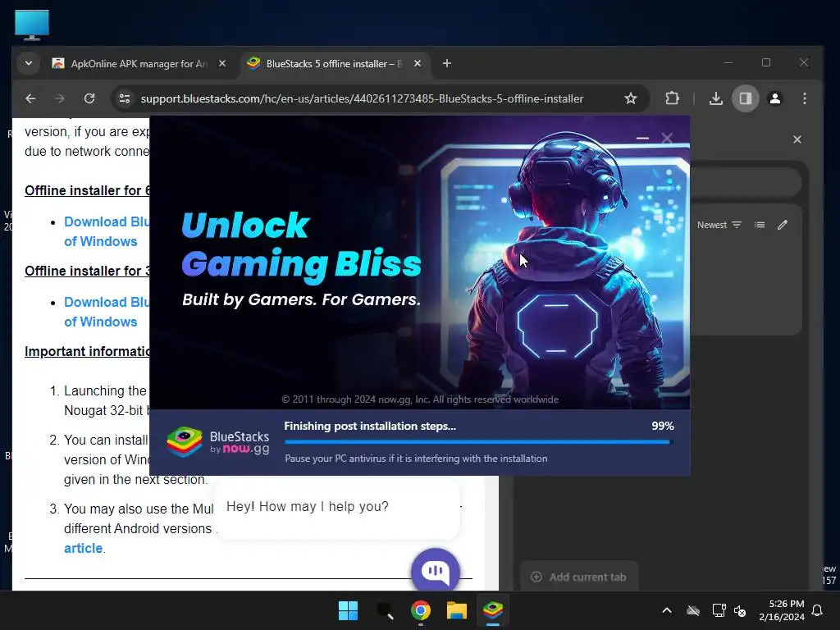
Task: Click the 99% progress percentage text
Action: coord(663,426)
